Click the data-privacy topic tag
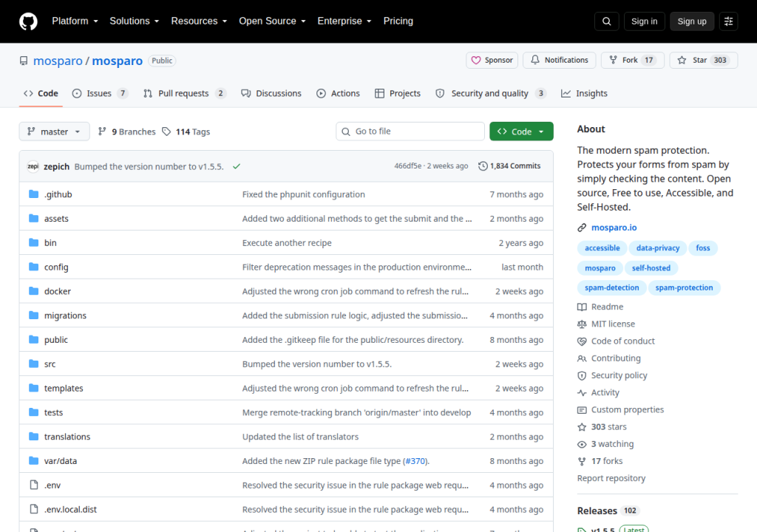Image resolution: width=757 pixels, height=532 pixels. (657, 248)
